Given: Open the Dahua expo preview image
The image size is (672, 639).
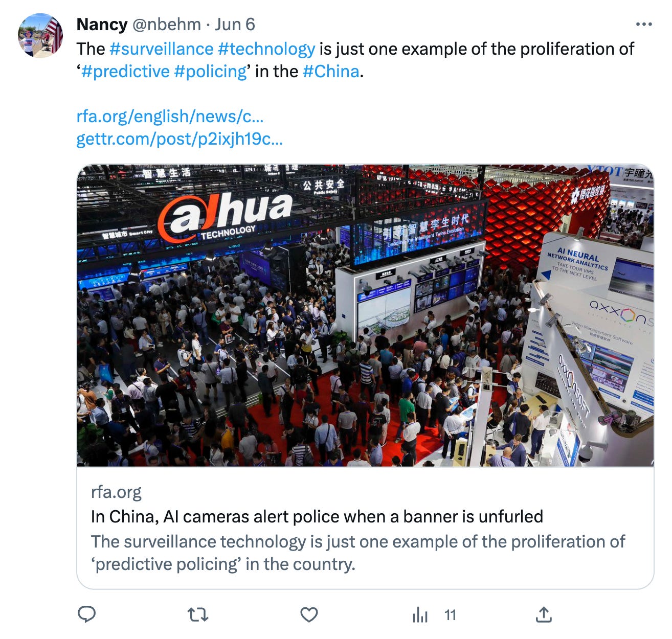Looking at the screenshot, I should pyautogui.click(x=365, y=315).
